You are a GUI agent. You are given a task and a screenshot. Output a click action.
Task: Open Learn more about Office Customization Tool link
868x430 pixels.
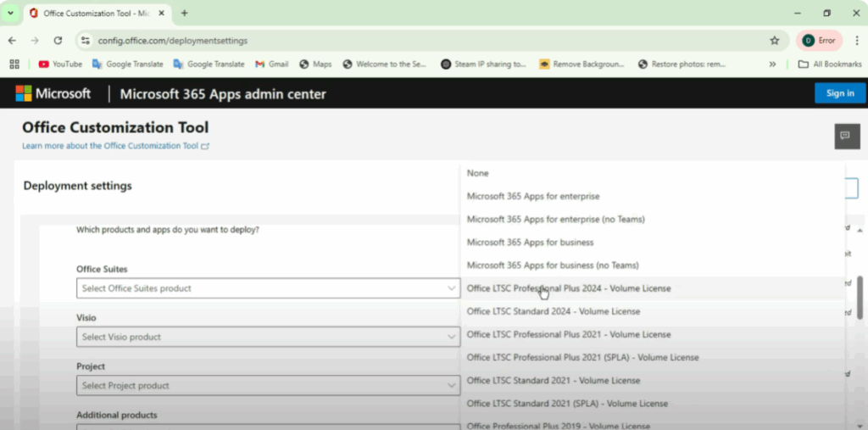click(115, 146)
